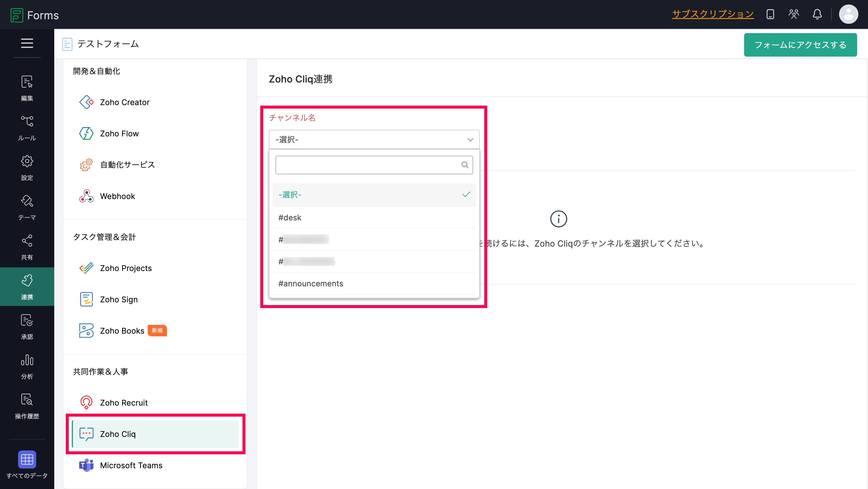Image resolution: width=868 pixels, height=489 pixels.
Task: Open the ルール (rules) sidebar section
Action: tap(27, 128)
